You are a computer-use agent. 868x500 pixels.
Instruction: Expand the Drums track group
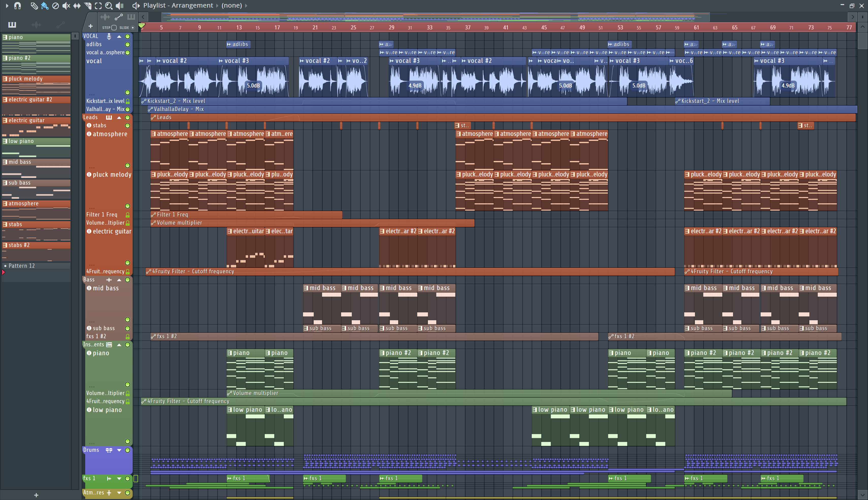119,450
